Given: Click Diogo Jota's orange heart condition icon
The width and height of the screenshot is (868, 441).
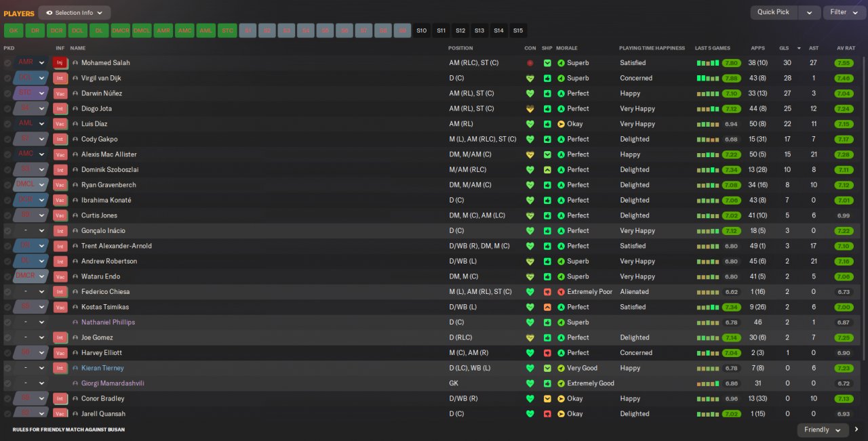Looking at the screenshot, I should [530, 108].
